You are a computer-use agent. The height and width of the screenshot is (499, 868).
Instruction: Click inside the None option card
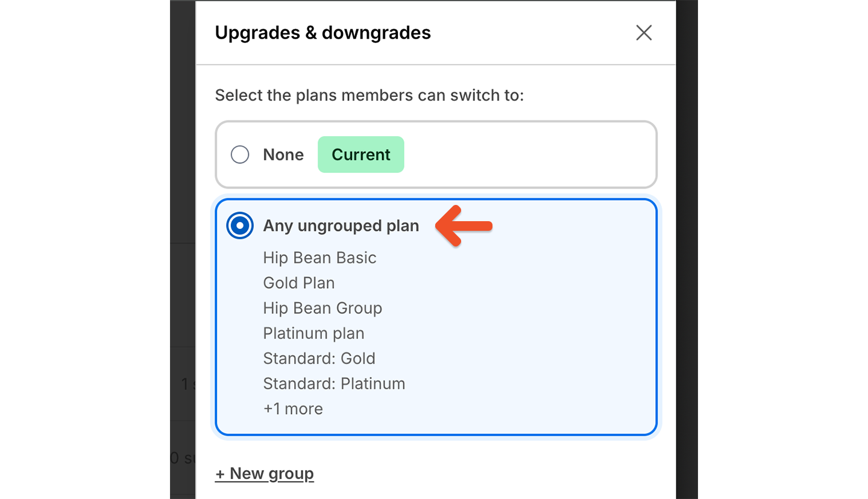(x=512, y=154)
